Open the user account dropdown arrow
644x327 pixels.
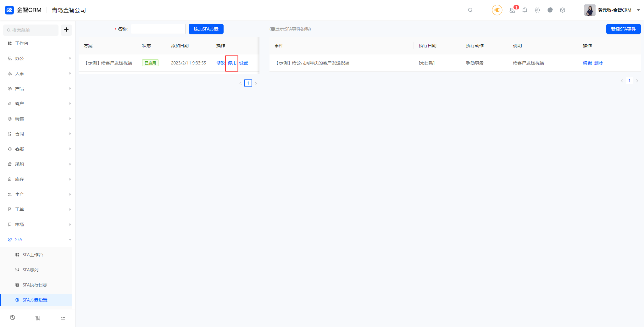(638, 10)
